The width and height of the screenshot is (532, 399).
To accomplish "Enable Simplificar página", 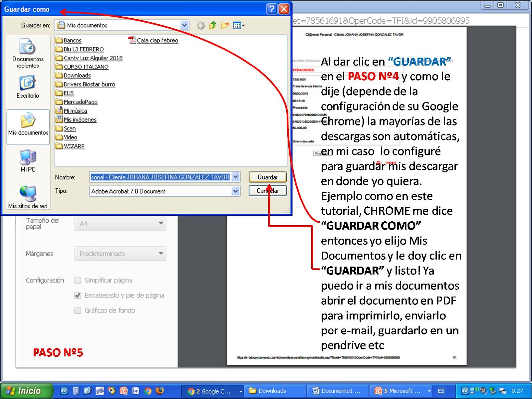I will pyautogui.click(x=78, y=280).
